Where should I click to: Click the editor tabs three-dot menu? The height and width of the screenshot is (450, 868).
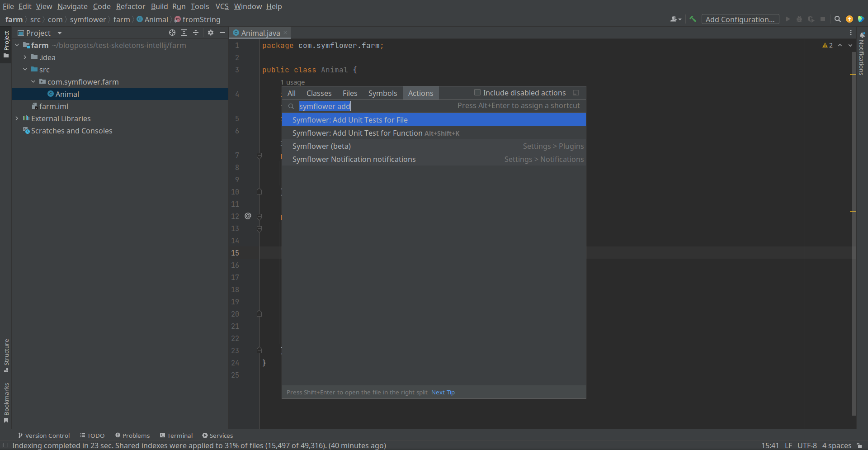(850, 33)
